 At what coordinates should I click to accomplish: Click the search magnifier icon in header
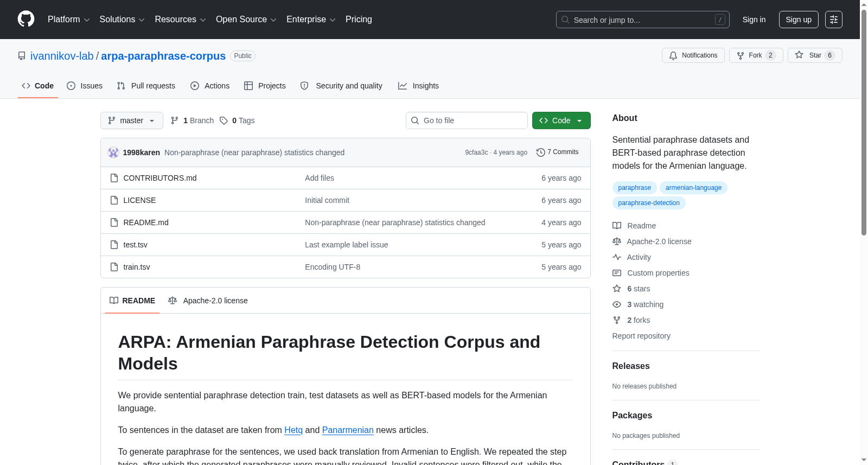coord(565,20)
